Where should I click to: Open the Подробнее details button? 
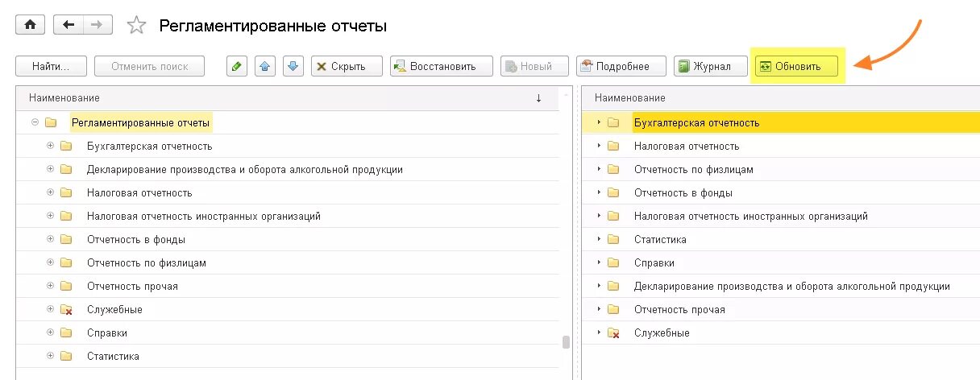click(x=620, y=67)
